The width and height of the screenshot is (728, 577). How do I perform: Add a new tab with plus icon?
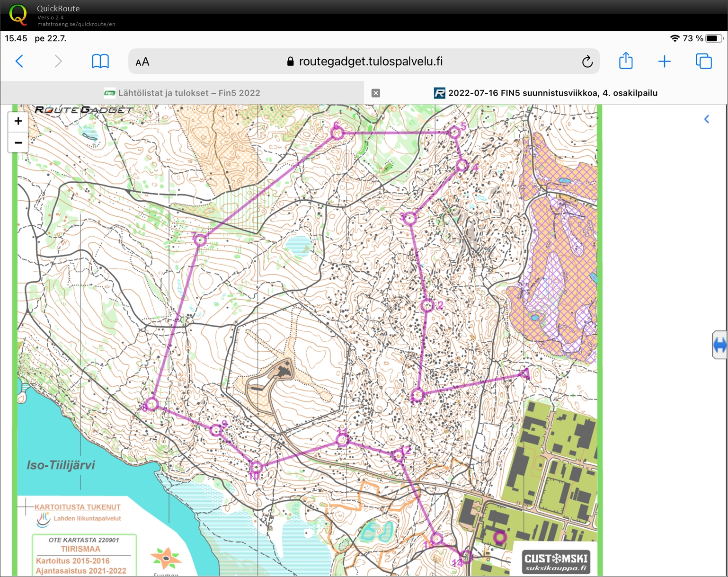[x=664, y=61]
